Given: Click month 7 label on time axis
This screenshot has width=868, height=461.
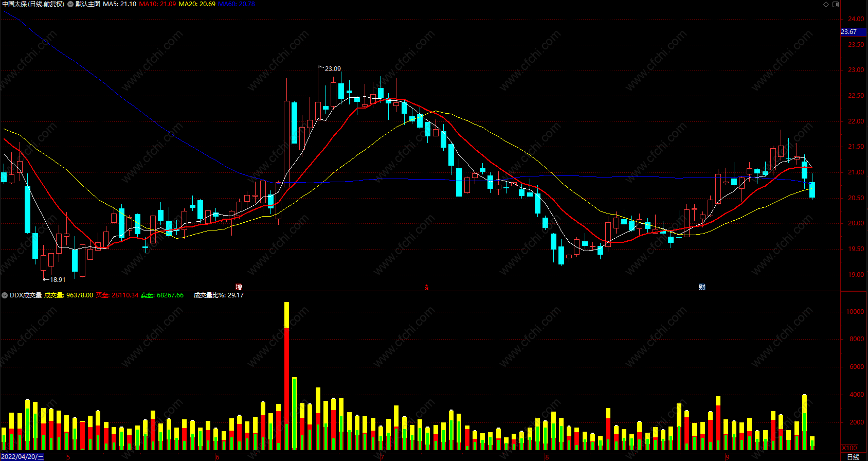Looking at the screenshot, I should tap(382, 457).
